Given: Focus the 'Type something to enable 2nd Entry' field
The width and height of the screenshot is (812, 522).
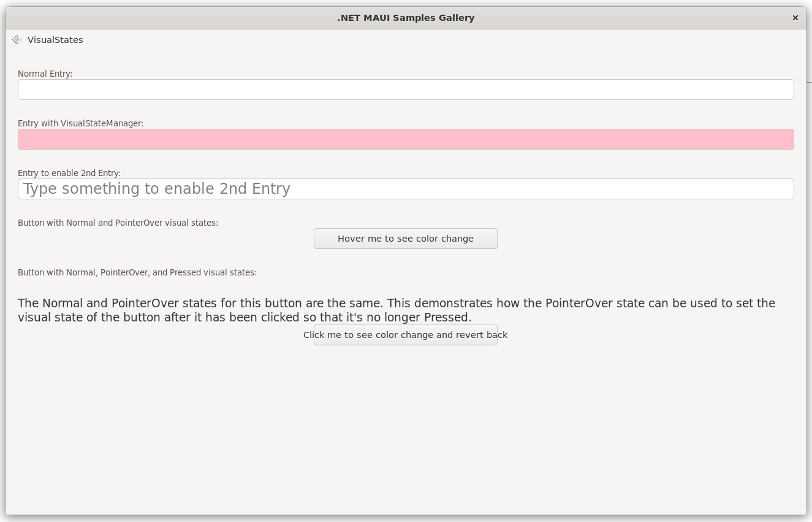Looking at the screenshot, I should pyautogui.click(x=404, y=189).
